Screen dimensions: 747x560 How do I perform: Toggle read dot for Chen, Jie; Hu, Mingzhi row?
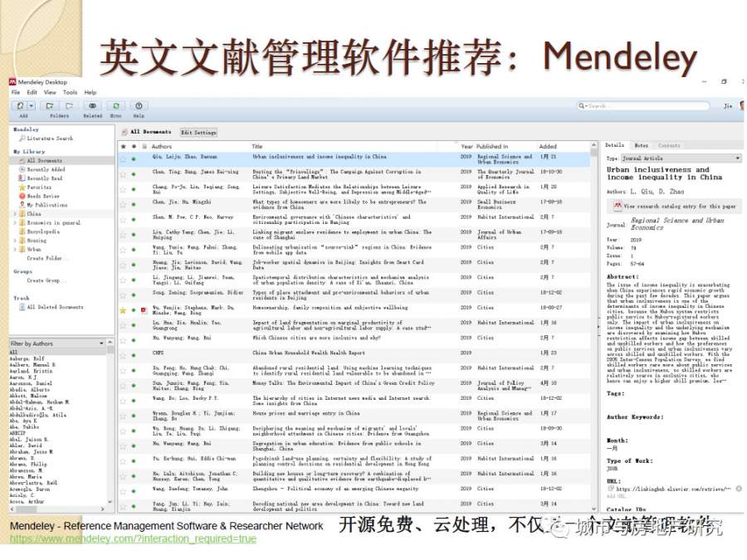tap(134, 205)
